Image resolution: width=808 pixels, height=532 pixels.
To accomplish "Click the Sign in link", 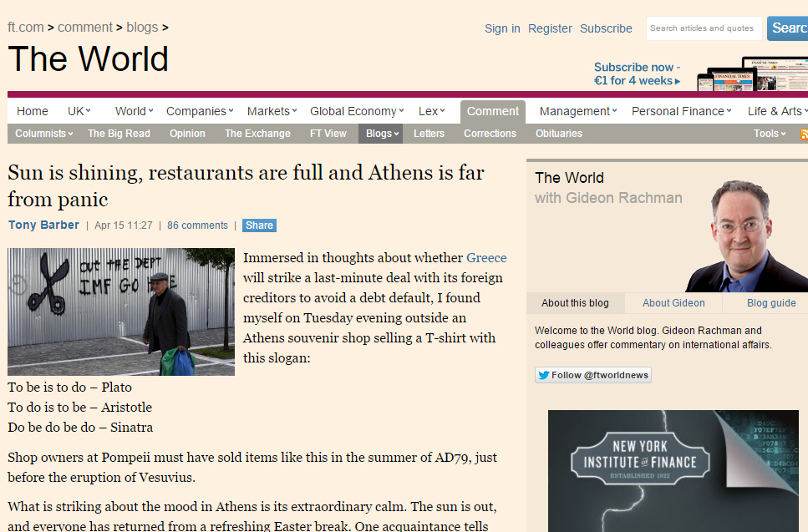I will click(502, 28).
